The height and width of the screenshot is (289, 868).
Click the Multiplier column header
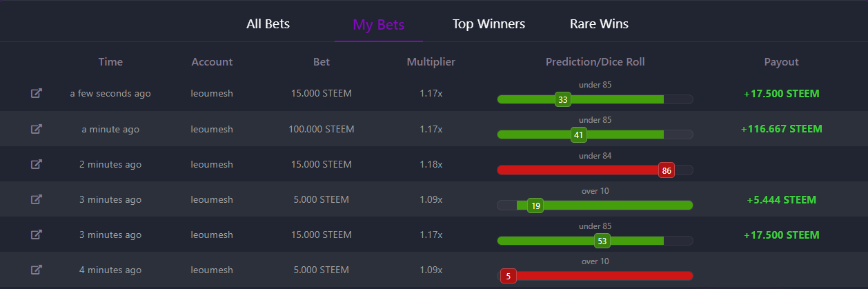(431, 62)
